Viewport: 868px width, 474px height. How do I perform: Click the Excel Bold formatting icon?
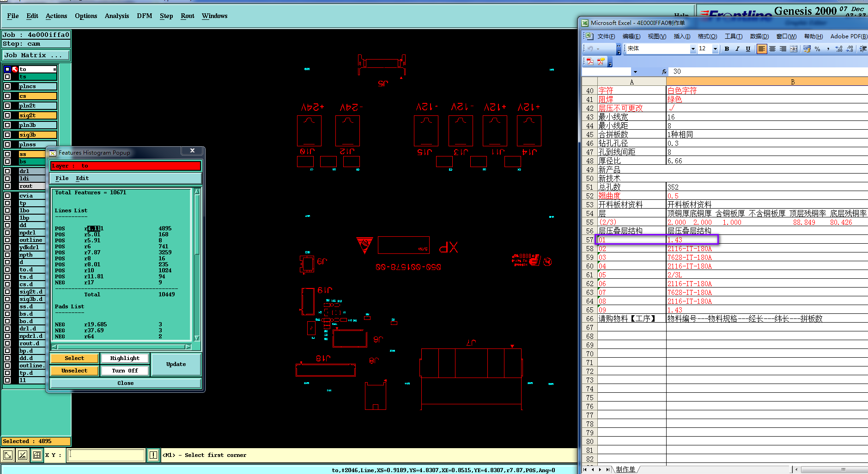727,49
